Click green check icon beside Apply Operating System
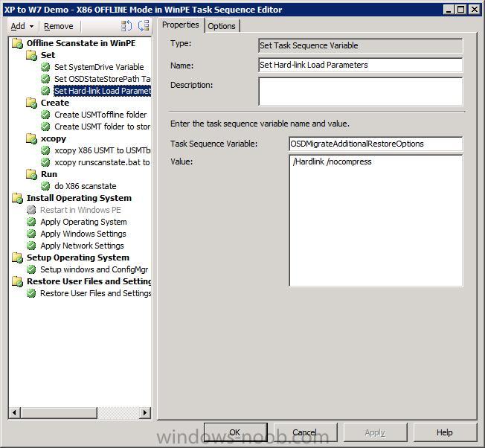The height and width of the screenshot is (448, 485). pyautogui.click(x=31, y=222)
